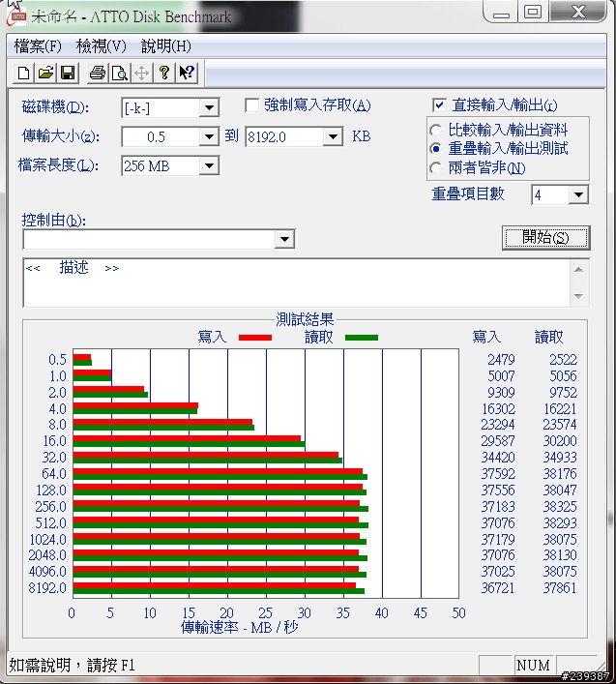Viewport: 616px width, 684px height.
Task: Click the 傳輸速率 - MB / 秒 axis label
Action: click(239, 627)
